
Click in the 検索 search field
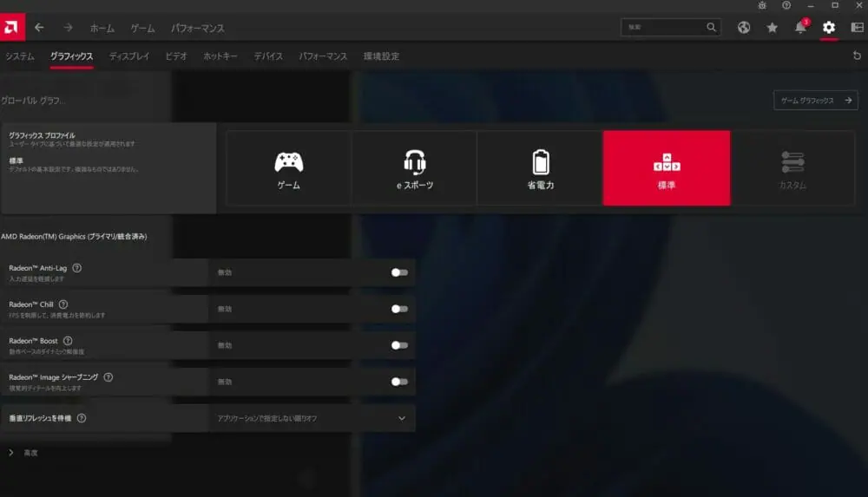click(664, 28)
